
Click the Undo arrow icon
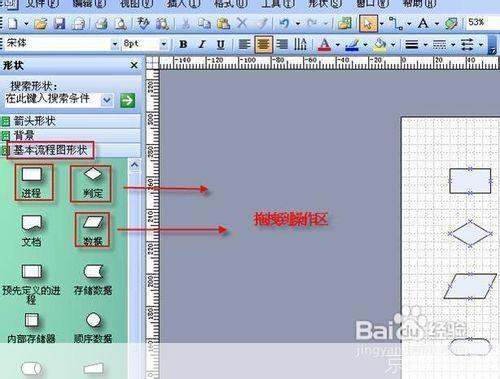coord(284,23)
